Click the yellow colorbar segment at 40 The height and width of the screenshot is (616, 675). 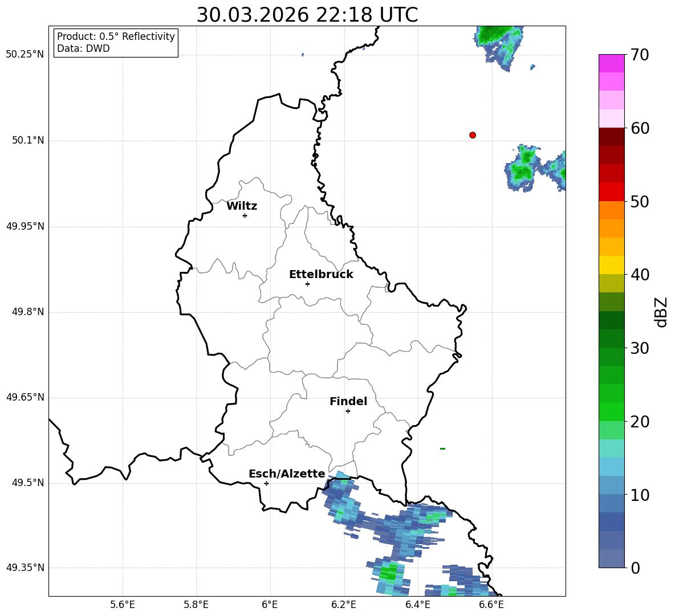[x=612, y=265]
